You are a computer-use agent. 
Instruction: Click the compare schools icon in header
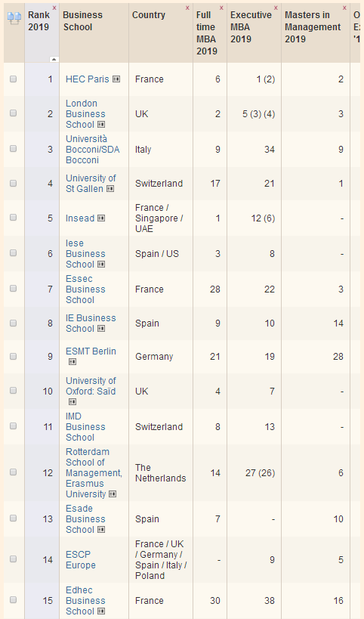(x=14, y=18)
